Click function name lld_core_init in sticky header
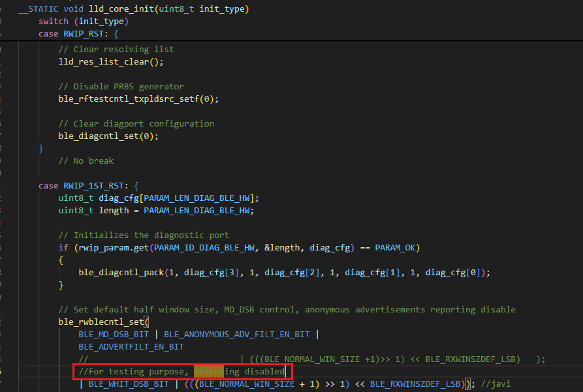The image size is (583, 392). tap(121, 8)
